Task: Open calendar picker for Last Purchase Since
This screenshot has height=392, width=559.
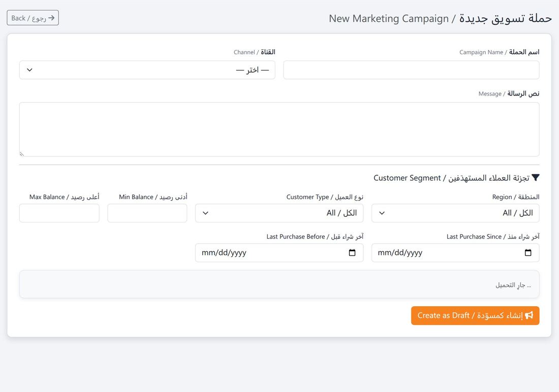Action: tap(528, 253)
